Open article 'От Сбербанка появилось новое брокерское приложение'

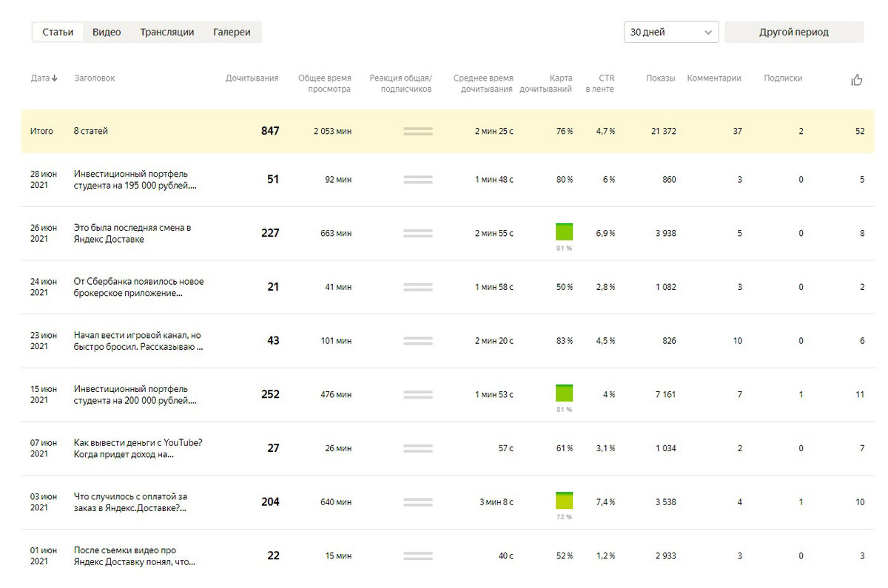(x=139, y=287)
